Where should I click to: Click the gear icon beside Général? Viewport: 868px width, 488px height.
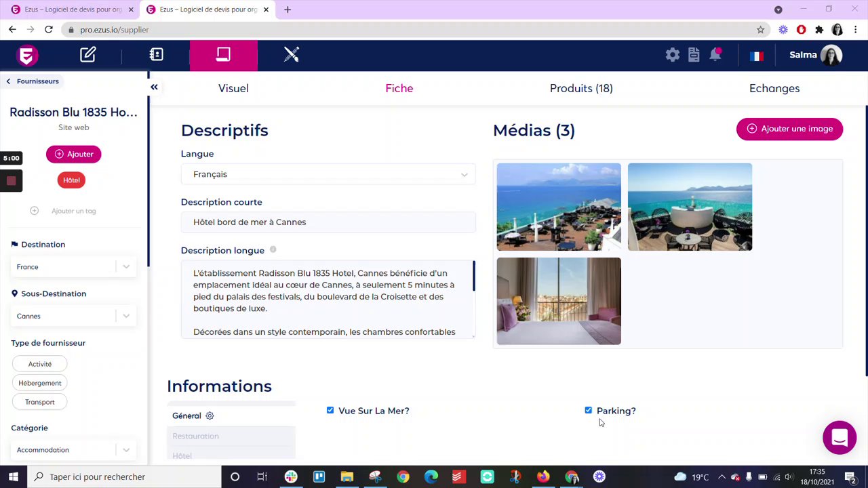click(210, 416)
